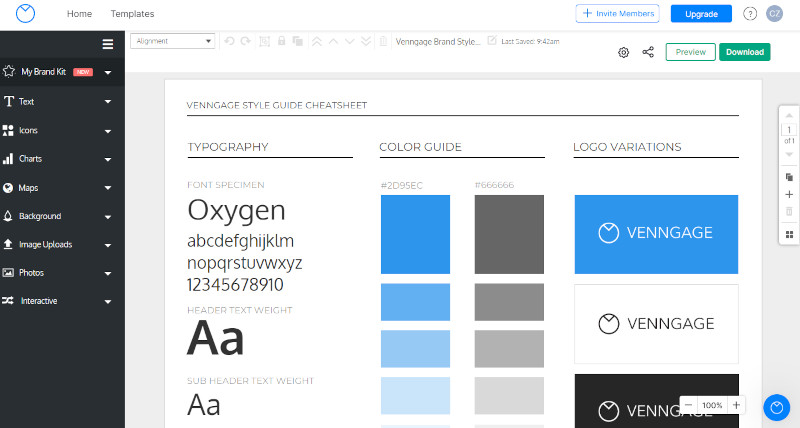The image size is (800, 428).
Task: Select the white Venngage logo variation
Action: pyautogui.click(x=656, y=324)
